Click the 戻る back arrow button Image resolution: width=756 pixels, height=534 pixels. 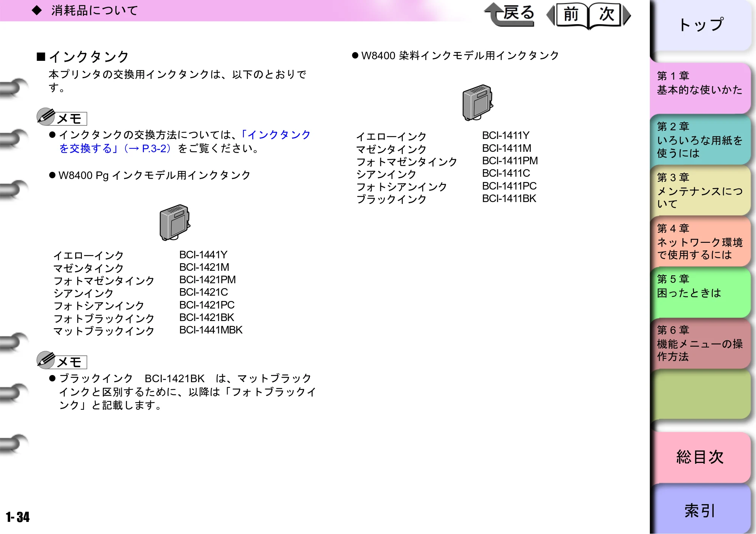pyautogui.click(x=509, y=14)
